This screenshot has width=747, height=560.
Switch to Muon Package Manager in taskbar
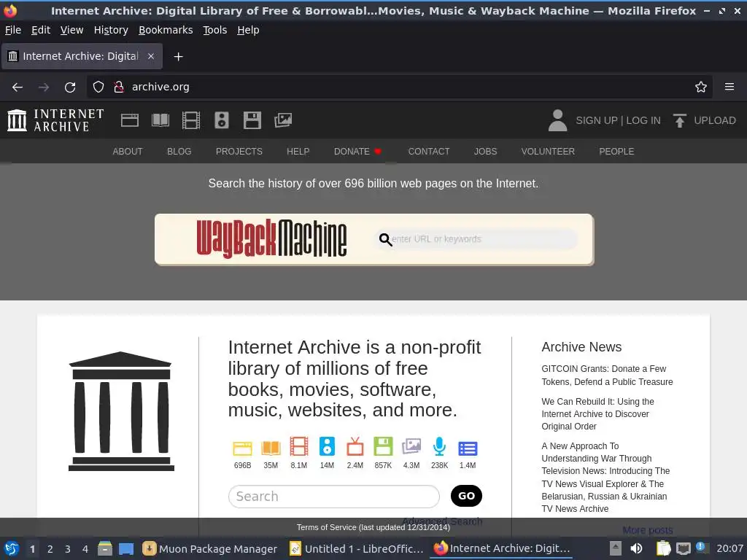point(210,548)
